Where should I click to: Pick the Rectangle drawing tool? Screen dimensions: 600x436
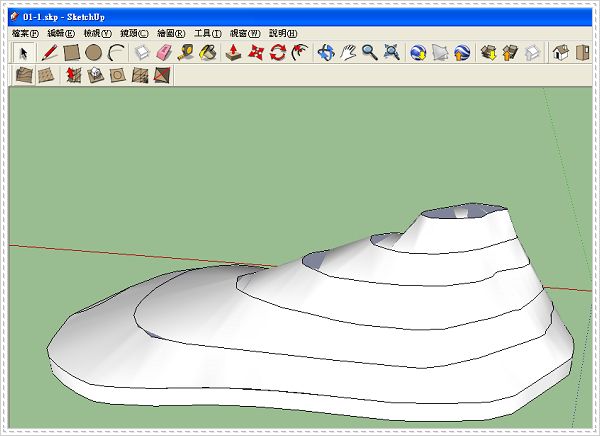71,52
